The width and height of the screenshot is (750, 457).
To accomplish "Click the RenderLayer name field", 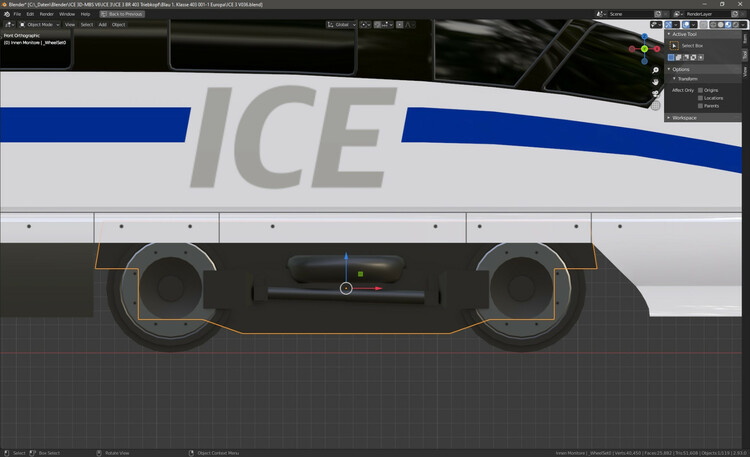I will click(708, 14).
